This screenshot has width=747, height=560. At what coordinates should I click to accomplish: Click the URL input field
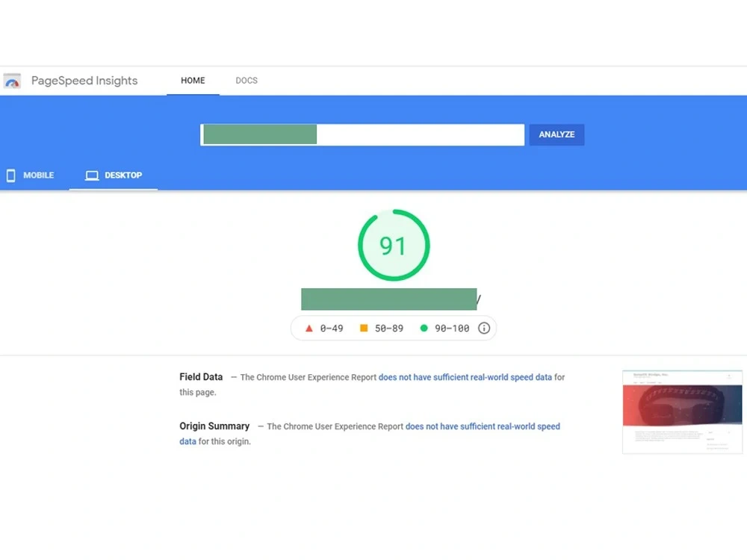coord(362,134)
